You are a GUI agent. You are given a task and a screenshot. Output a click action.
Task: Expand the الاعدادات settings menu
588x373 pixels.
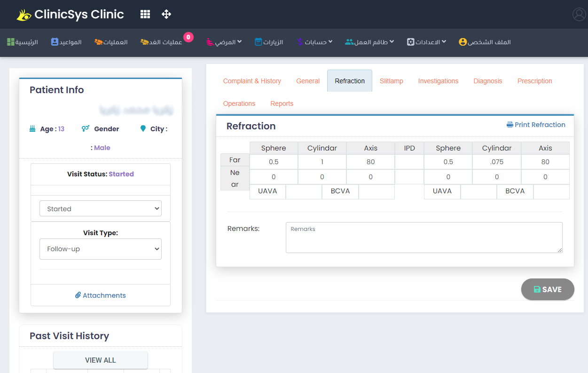pos(427,42)
